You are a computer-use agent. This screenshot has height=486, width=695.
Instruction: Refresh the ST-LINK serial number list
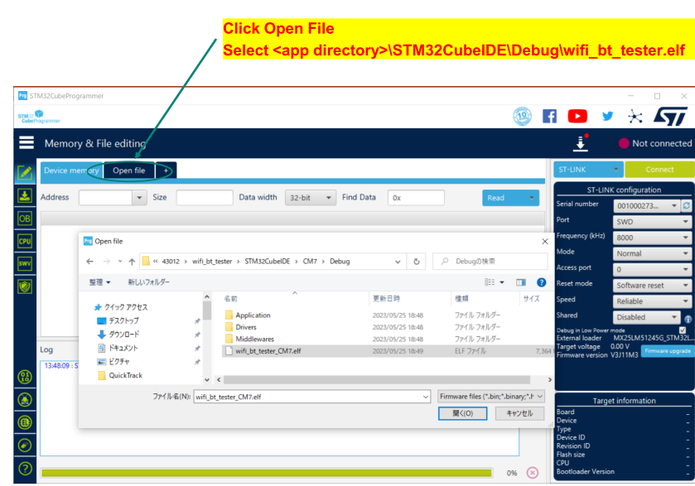686,205
